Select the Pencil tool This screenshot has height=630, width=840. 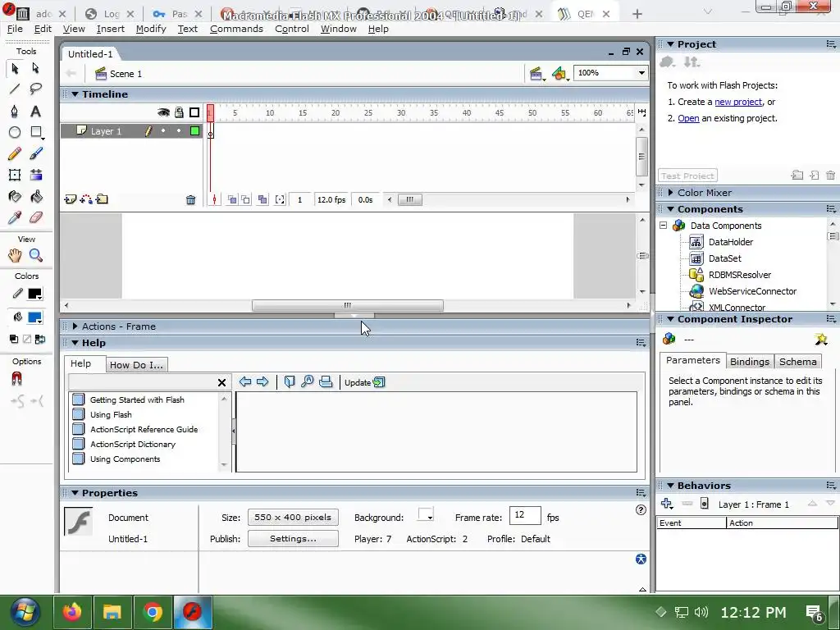[x=15, y=153]
